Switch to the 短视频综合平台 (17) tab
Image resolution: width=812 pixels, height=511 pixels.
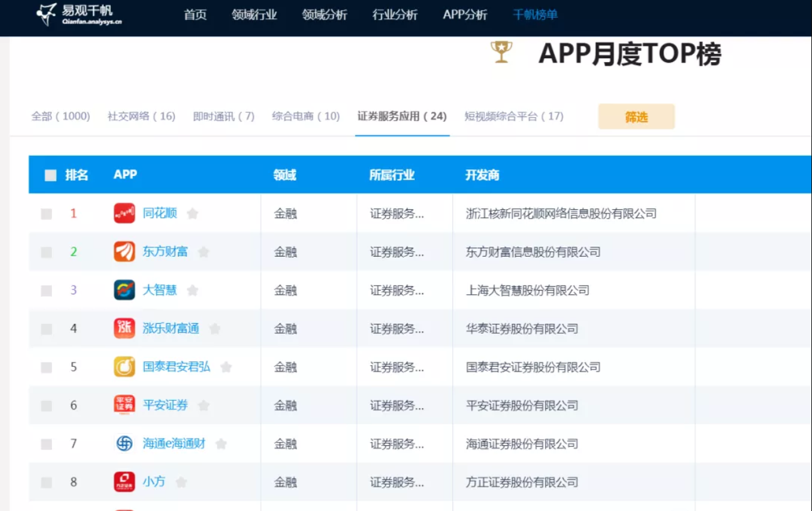[x=514, y=116]
